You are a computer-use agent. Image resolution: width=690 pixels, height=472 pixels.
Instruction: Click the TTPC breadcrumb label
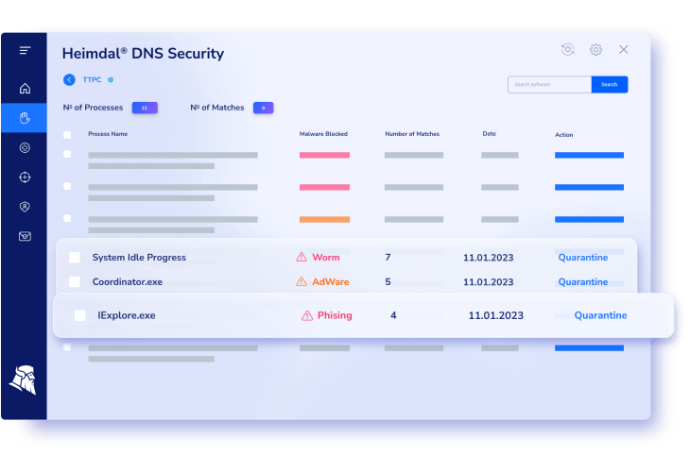pos(92,80)
